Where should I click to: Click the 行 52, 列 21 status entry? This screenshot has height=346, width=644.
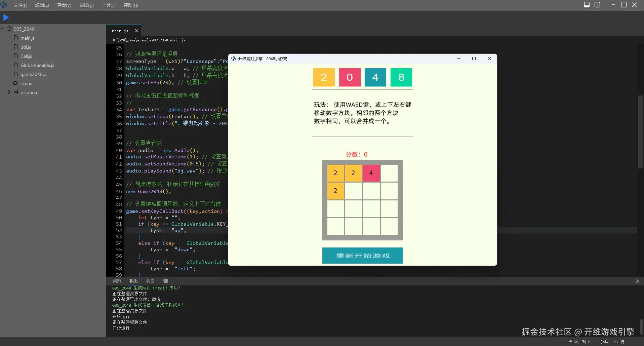(580, 342)
